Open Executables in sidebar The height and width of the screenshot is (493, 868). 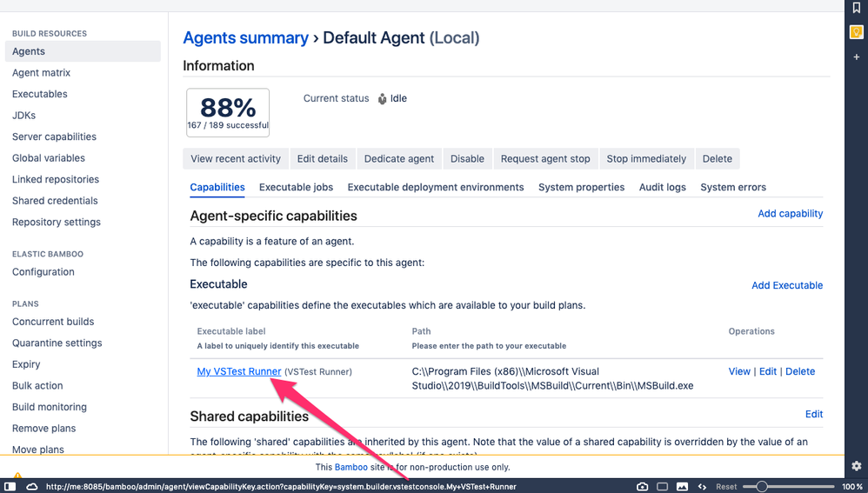[x=40, y=94]
